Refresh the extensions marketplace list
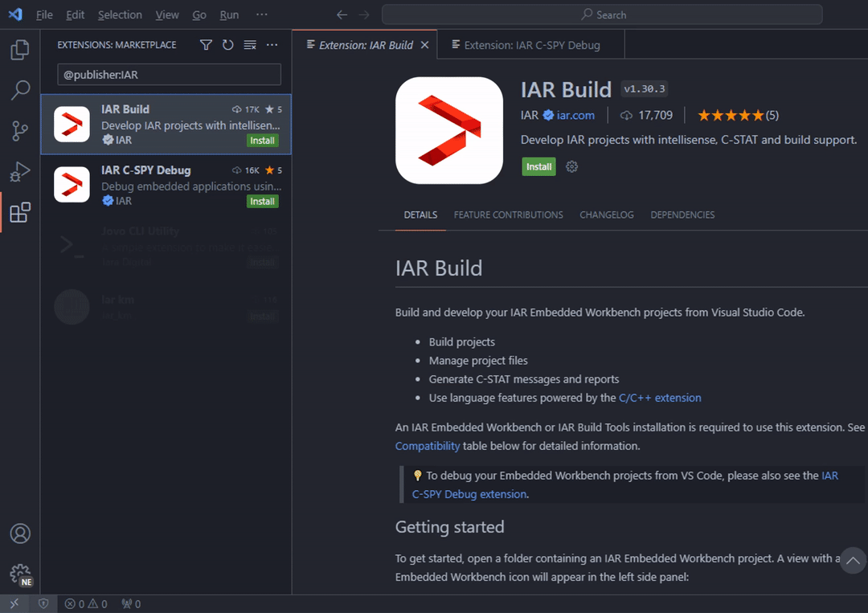This screenshot has height=613, width=868. click(x=228, y=45)
